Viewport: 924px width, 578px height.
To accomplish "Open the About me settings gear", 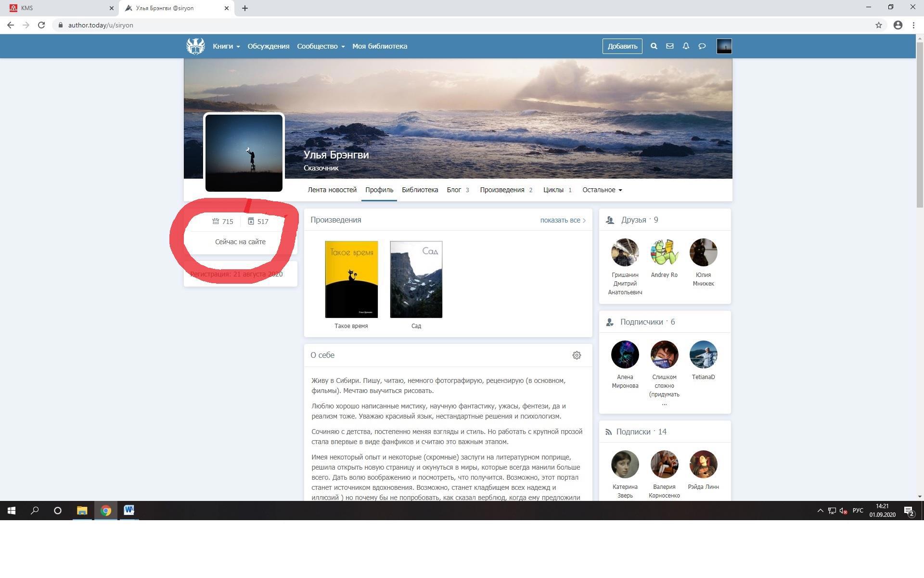I will 577,355.
